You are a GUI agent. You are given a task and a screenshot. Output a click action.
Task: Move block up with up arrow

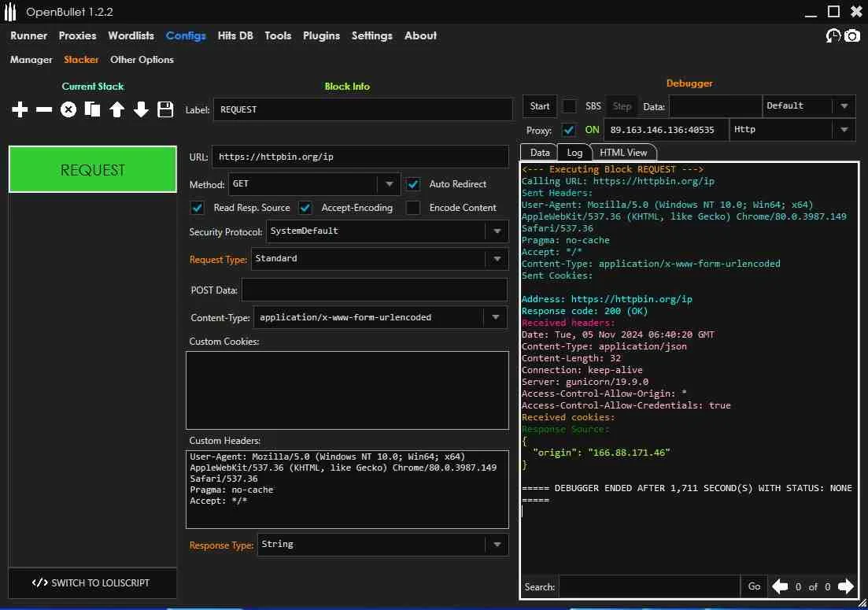(x=116, y=109)
